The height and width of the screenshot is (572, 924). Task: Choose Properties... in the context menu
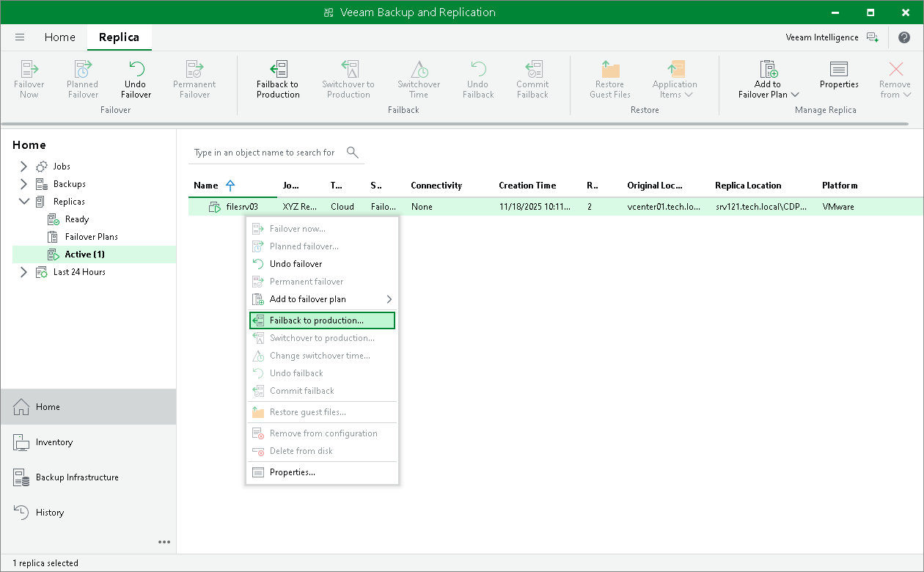point(322,472)
